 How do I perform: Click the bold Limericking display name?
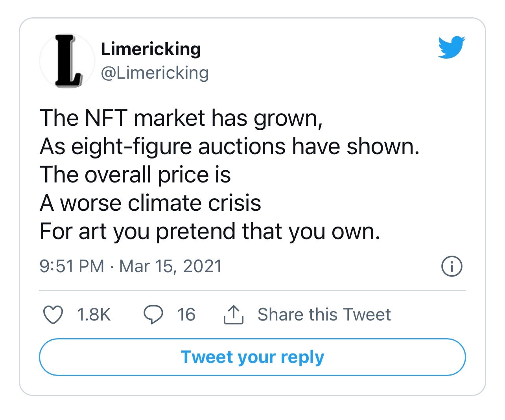[151, 49]
